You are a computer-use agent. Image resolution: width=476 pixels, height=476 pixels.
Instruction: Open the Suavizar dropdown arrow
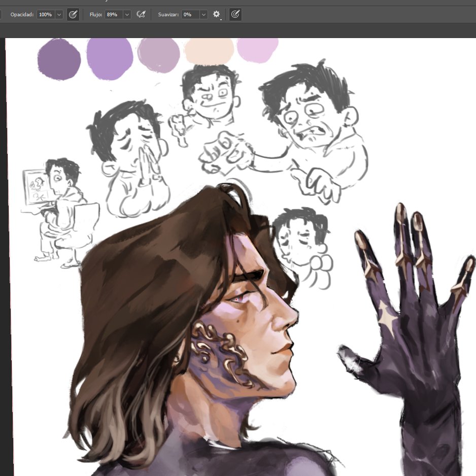[x=203, y=15]
